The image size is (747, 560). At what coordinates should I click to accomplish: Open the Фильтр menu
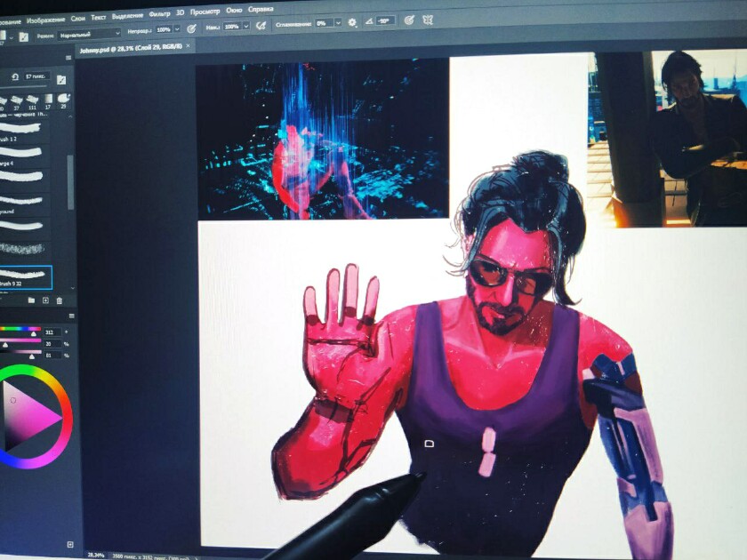point(159,14)
